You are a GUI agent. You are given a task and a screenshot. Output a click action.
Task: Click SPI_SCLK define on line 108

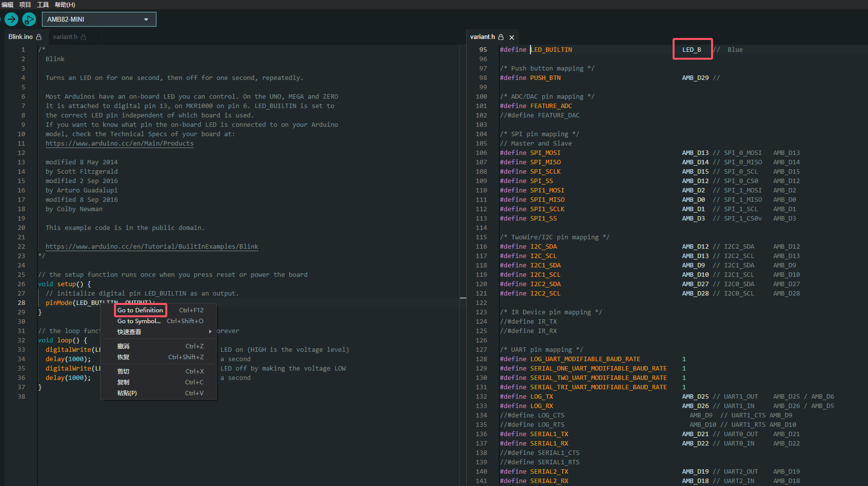click(545, 172)
